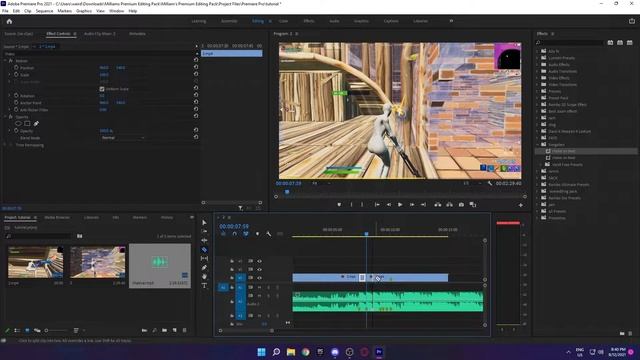Select the Selection tool in timeline toolbar
This screenshot has width=640, height=360.
(204, 222)
